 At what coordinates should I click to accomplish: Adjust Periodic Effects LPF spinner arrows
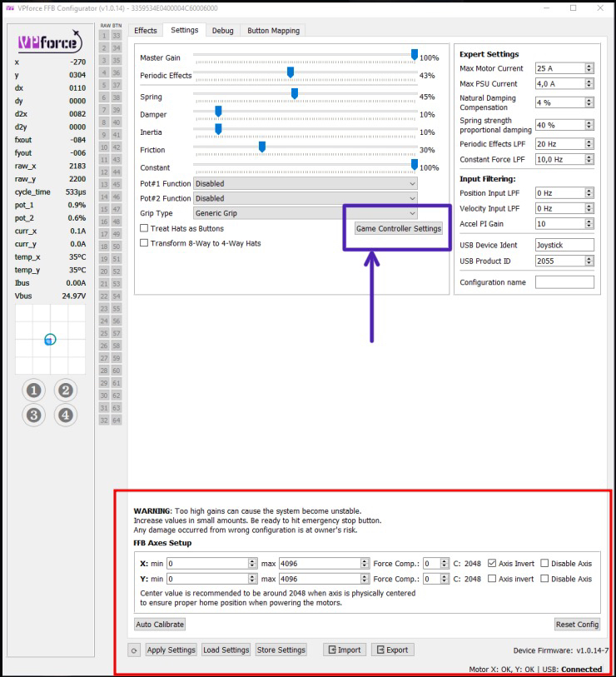point(589,144)
